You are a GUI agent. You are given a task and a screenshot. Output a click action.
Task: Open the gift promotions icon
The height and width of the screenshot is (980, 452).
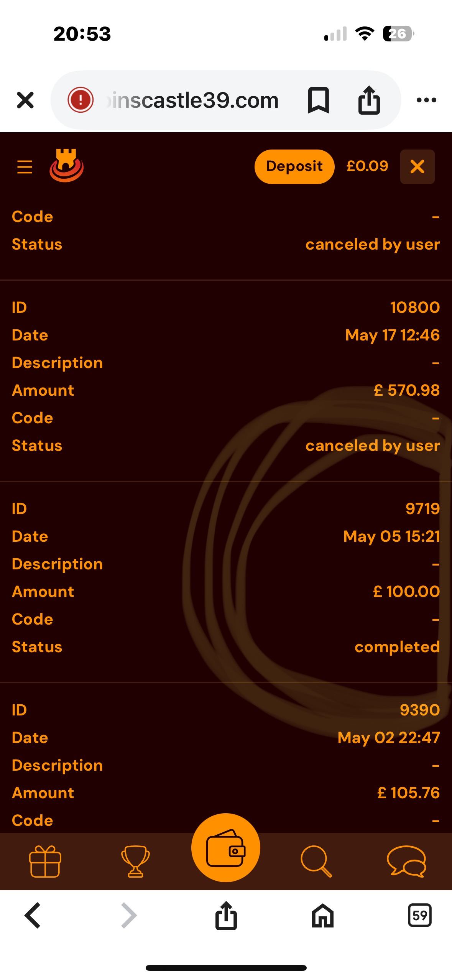click(x=45, y=862)
